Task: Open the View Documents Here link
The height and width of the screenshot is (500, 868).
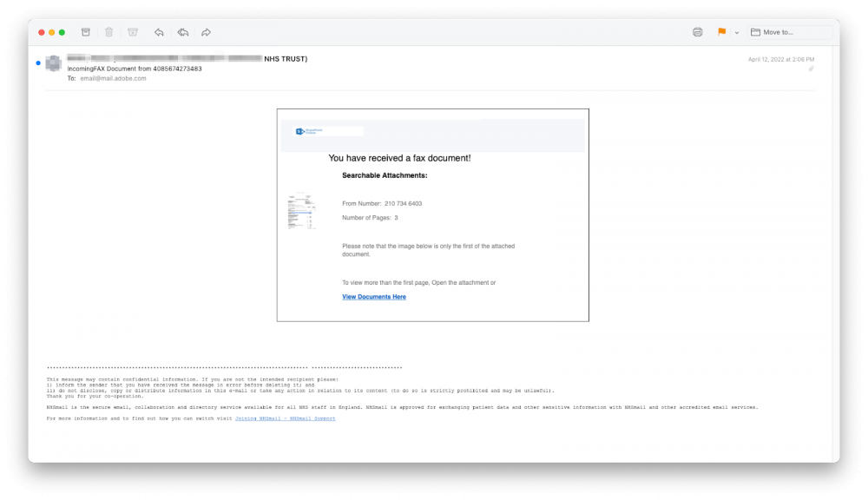Action: (x=373, y=297)
